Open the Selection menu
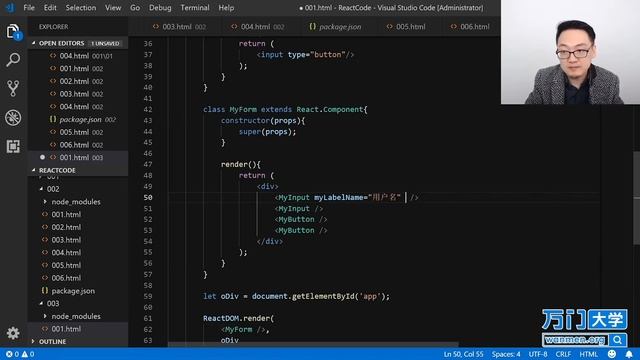Screen dimensions: 640x360 [81, 8]
